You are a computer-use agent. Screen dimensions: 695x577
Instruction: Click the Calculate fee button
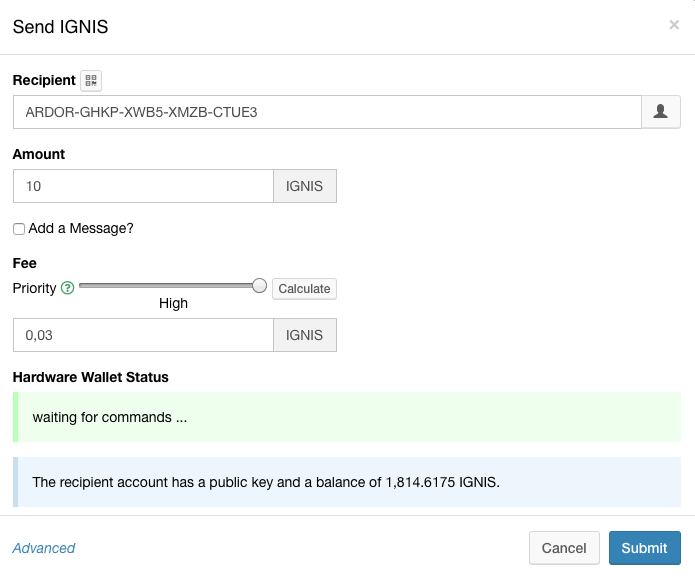point(304,288)
